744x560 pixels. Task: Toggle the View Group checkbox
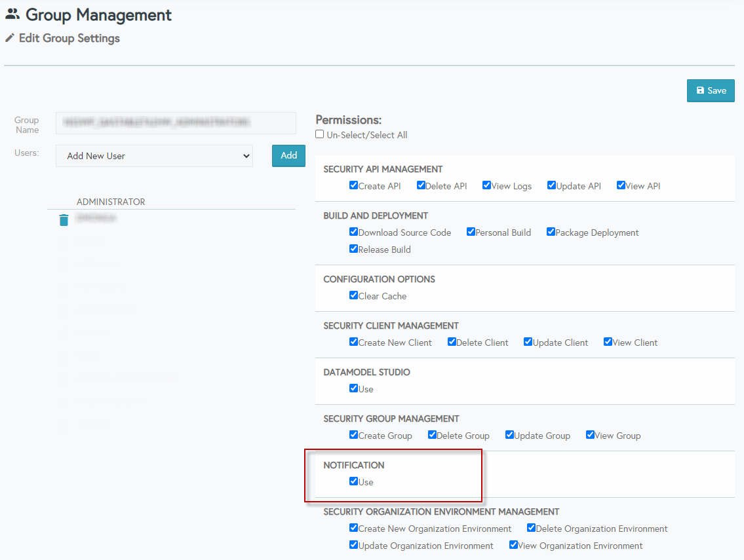[590, 434]
